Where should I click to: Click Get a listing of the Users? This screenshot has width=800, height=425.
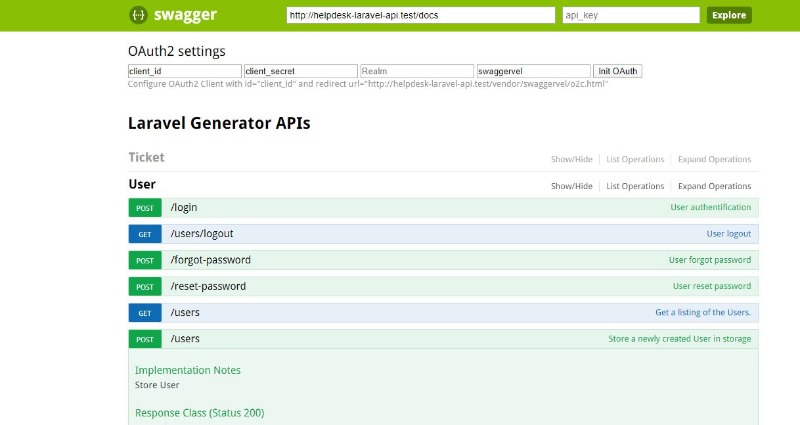[703, 312]
